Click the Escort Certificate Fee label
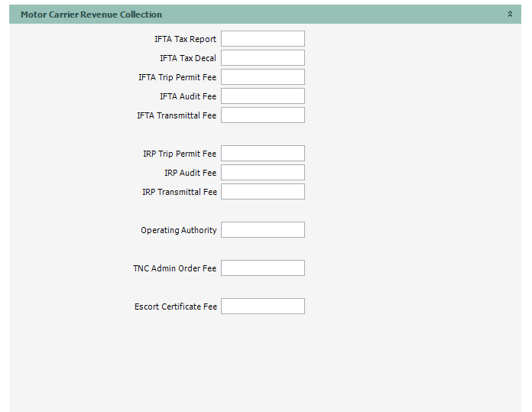Screen dimensions: 532x412 pos(176,307)
